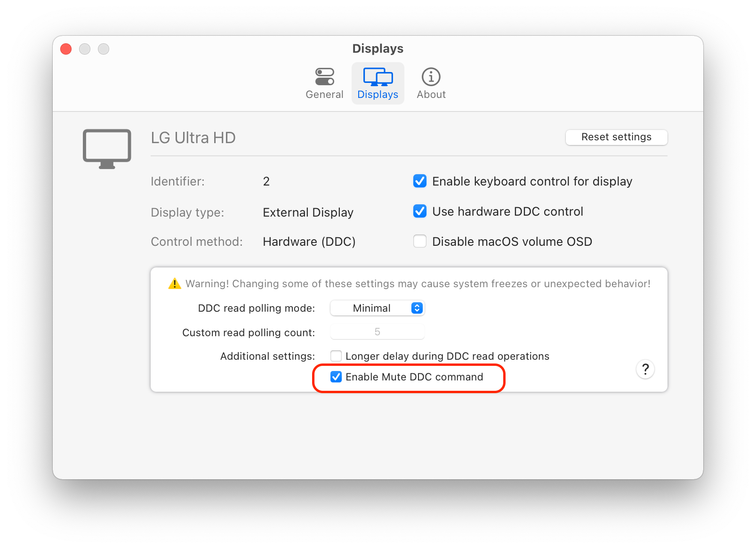
Task: Enable longer delay during DDC read operations
Action: [x=336, y=356]
